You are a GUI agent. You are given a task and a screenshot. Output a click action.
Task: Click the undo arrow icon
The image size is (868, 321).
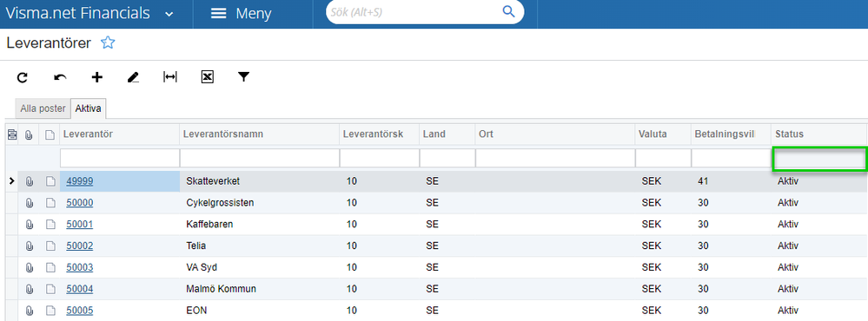point(60,77)
